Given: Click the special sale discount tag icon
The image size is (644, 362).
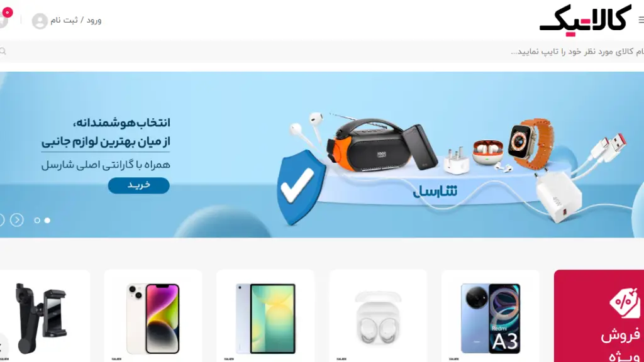Looking at the screenshot, I should pyautogui.click(x=625, y=303).
